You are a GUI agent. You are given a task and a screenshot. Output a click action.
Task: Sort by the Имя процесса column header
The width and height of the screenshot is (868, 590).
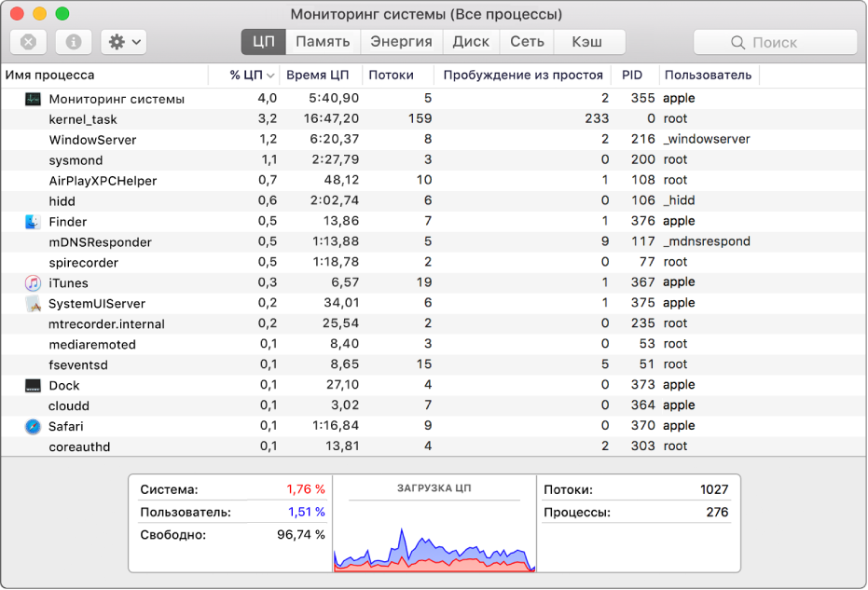click(x=104, y=75)
